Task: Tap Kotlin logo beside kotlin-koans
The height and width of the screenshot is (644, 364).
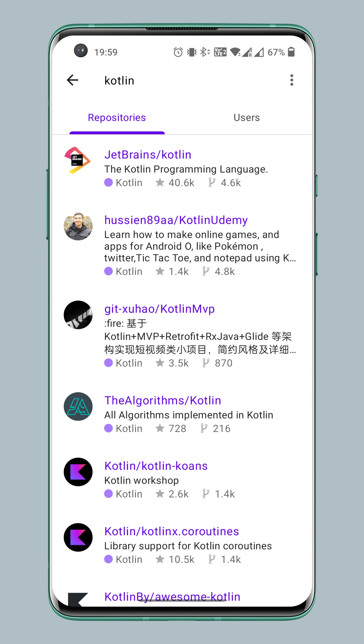Action: (78, 472)
